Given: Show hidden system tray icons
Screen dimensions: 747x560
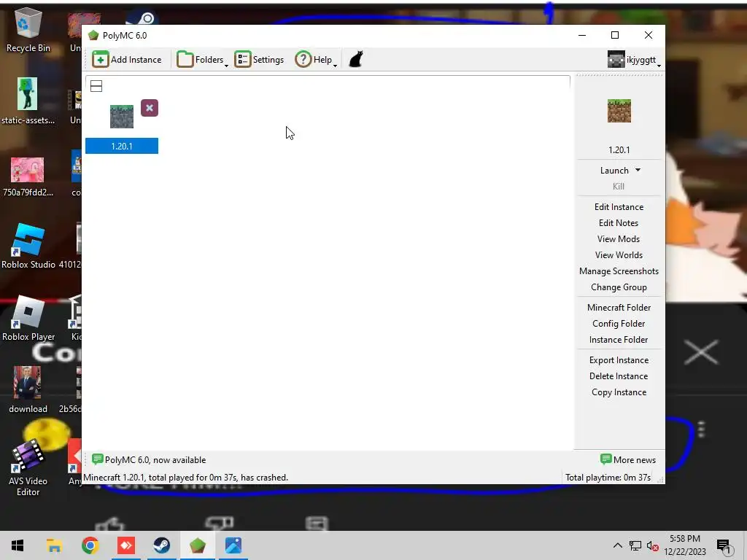Looking at the screenshot, I should click(x=617, y=545).
